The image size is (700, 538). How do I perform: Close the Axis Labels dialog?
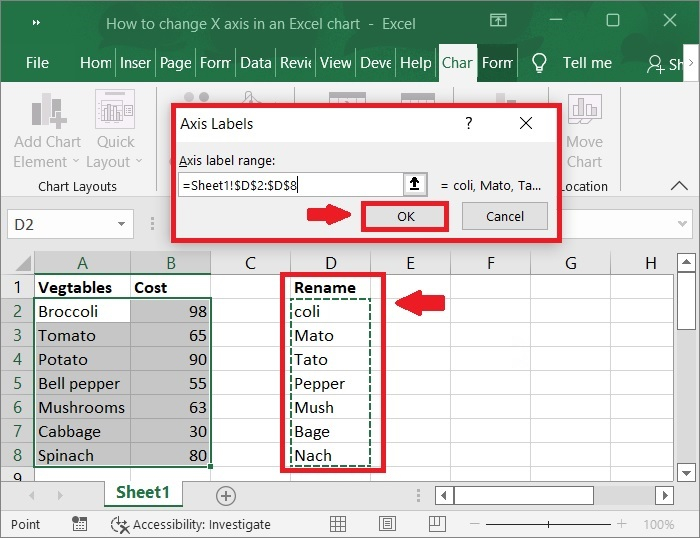click(526, 123)
